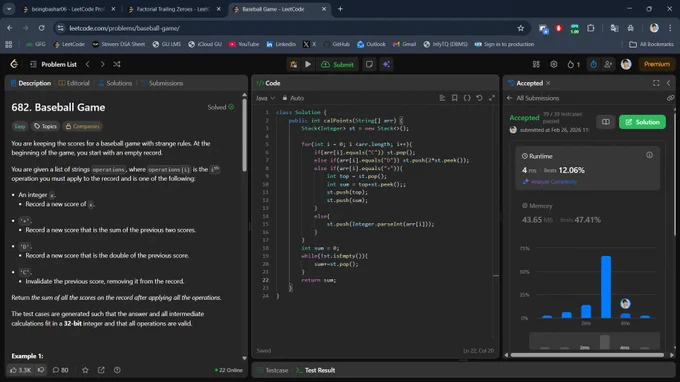
Task: Click the browser address bar
Action: pyautogui.click(x=291, y=28)
